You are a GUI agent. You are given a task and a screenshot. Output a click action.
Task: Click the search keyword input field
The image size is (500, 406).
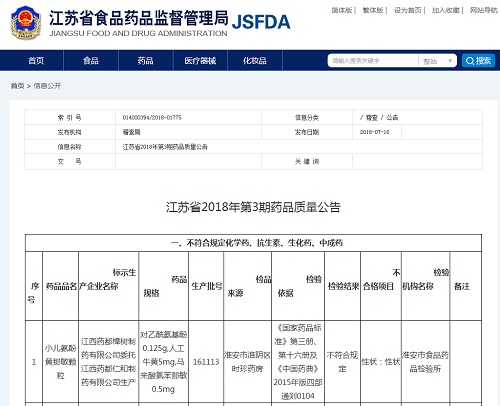[373, 61]
